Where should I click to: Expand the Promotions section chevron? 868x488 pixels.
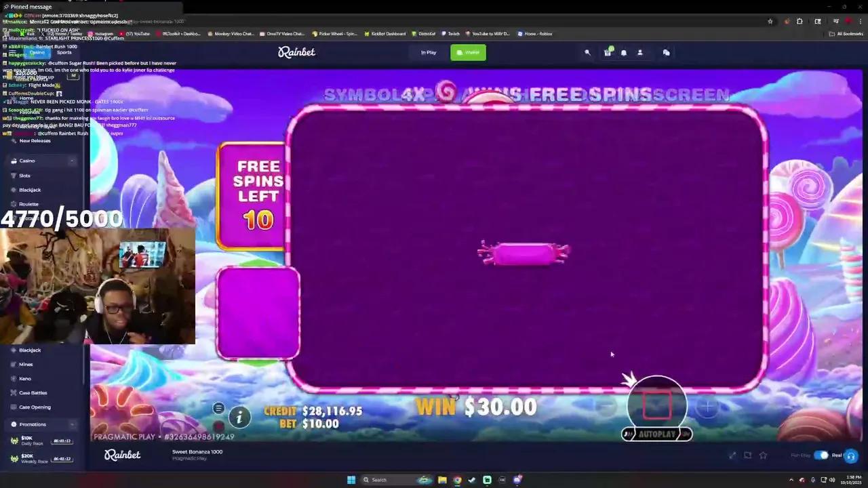[x=73, y=424]
